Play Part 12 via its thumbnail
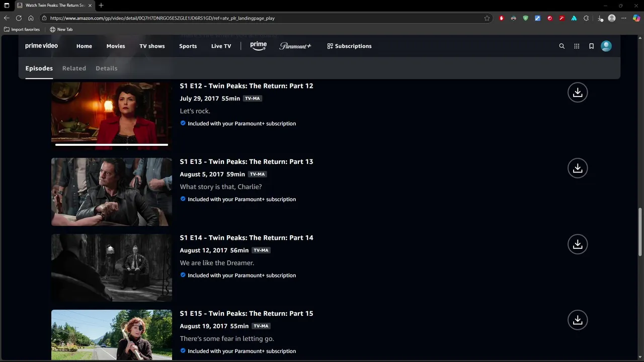Viewport: 644px width, 362px height. (112, 116)
